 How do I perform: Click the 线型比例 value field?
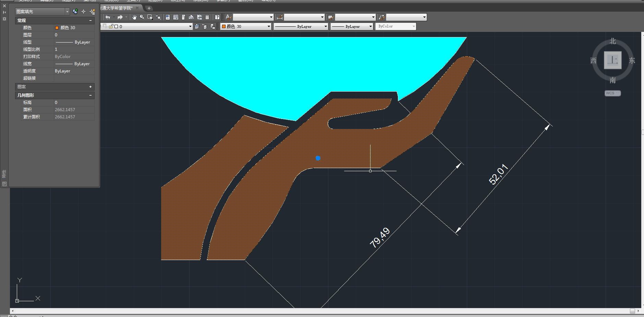point(73,49)
